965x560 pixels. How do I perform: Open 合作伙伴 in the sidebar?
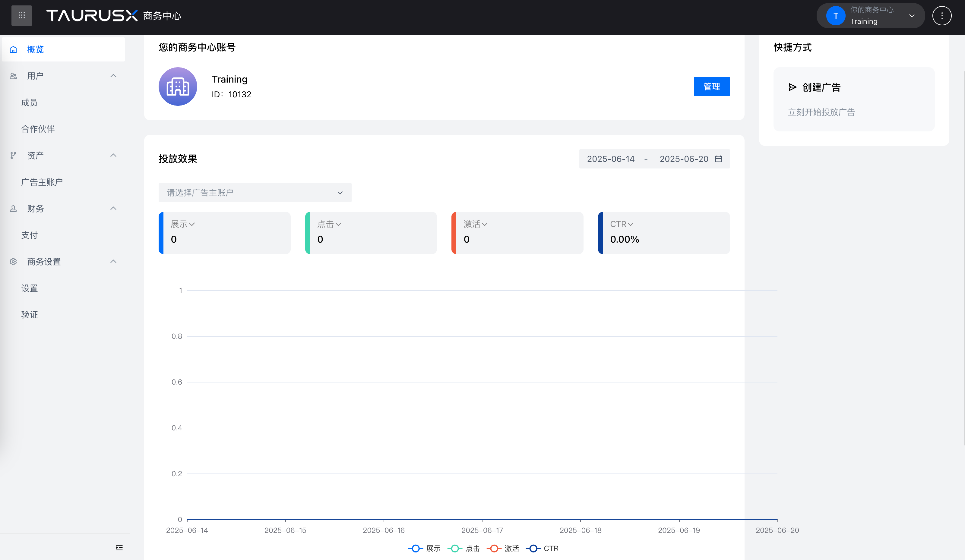pyautogui.click(x=38, y=129)
